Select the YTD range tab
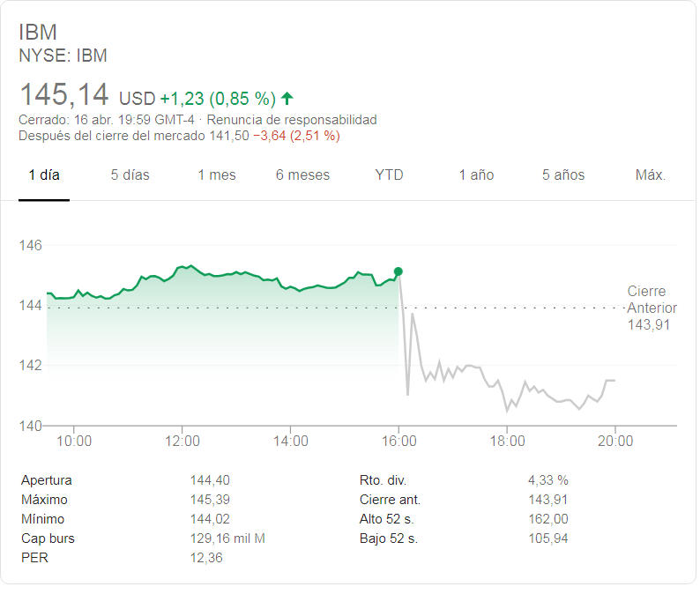 (389, 174)
